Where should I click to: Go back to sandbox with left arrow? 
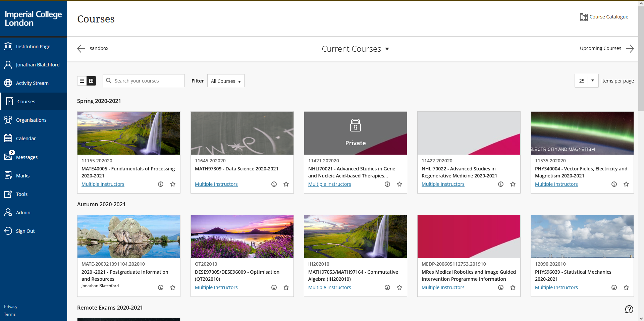point(81,49)
